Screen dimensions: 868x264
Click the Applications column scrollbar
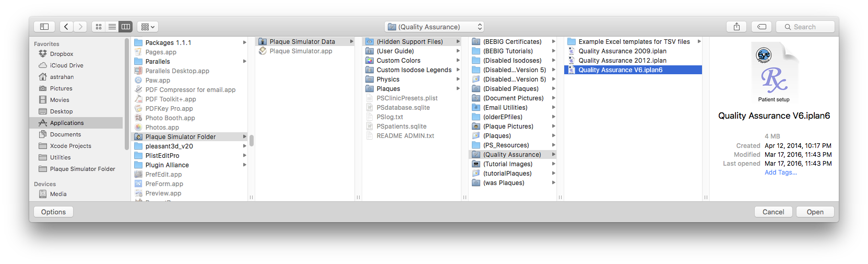(x=252, y=141)
